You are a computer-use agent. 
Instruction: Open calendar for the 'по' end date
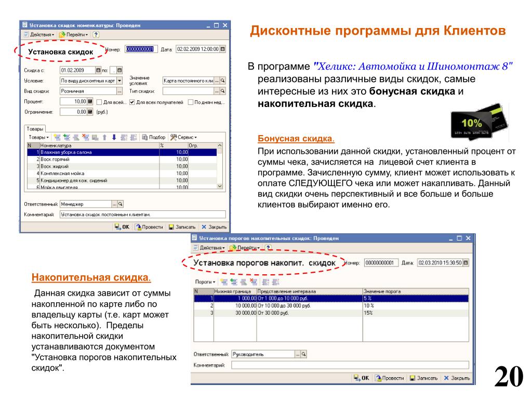tap(119, 70)
